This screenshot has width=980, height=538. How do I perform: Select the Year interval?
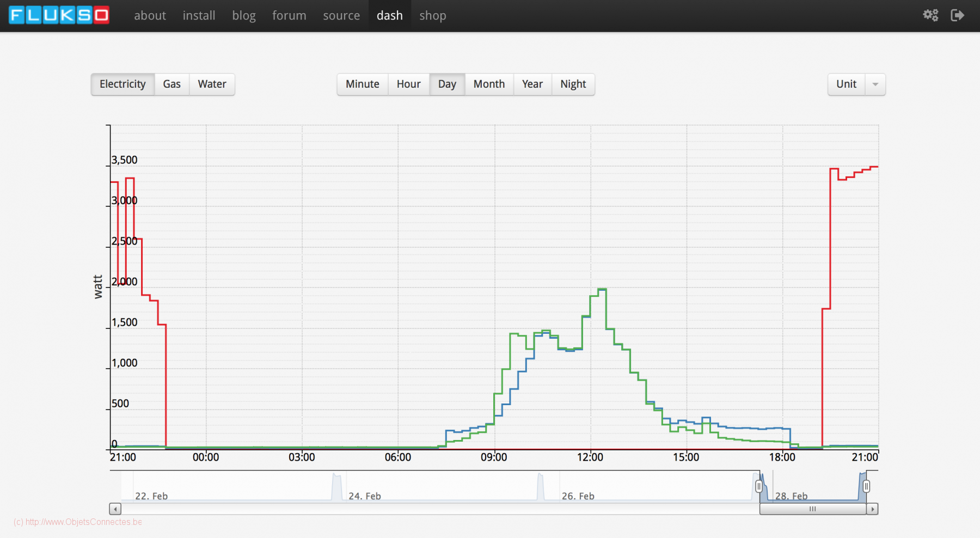(x=532, y=84)
